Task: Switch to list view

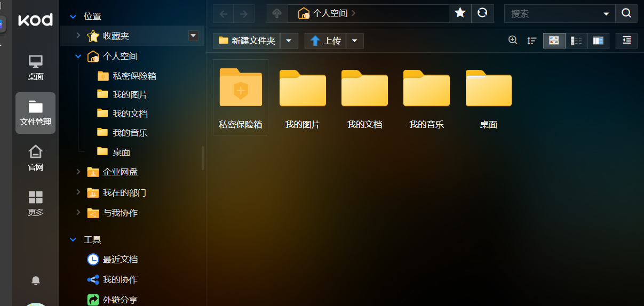Action: point(576,41)
